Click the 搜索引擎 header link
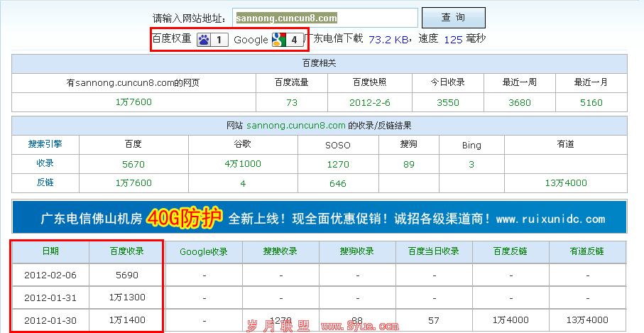The height and width of the screenshot is (333, 644). click(45, 144)
